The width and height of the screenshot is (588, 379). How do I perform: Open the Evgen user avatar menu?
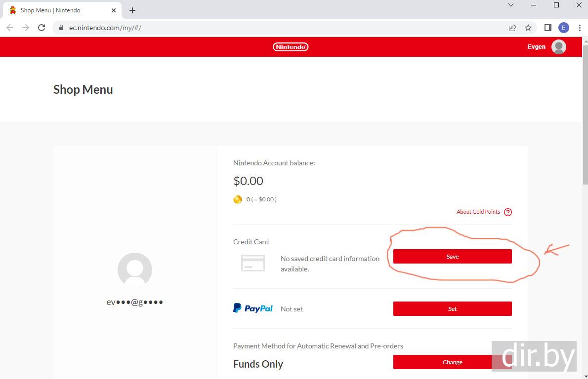tap(558, 47)
